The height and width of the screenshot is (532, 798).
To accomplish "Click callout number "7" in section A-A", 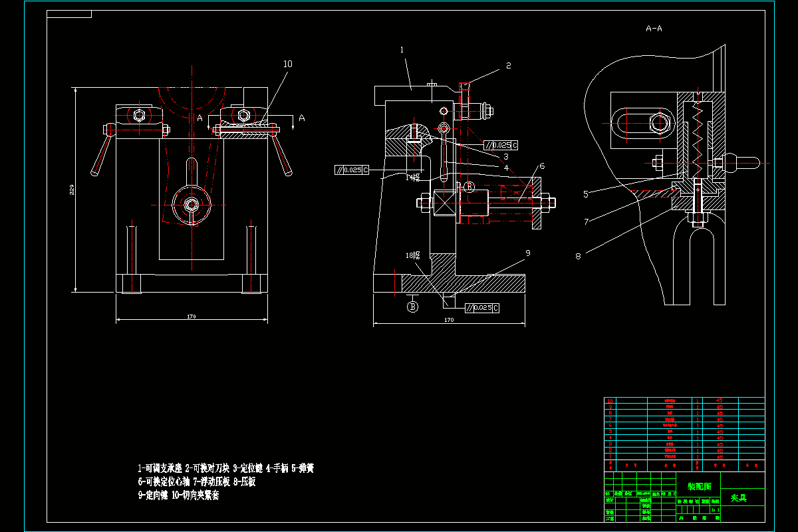I will point(587,221).
